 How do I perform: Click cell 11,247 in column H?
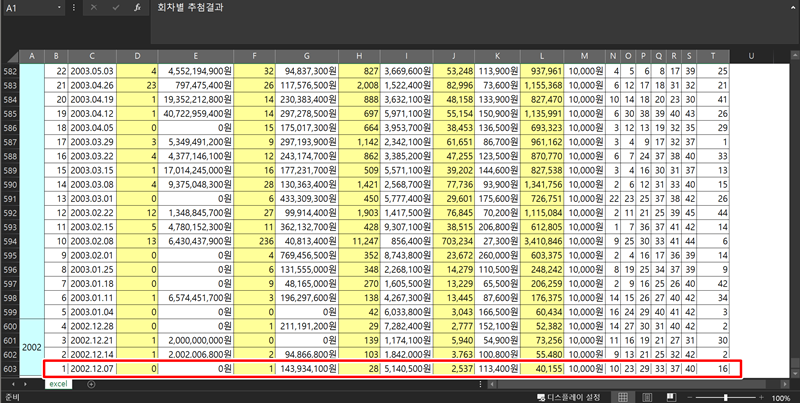(359, 241)
